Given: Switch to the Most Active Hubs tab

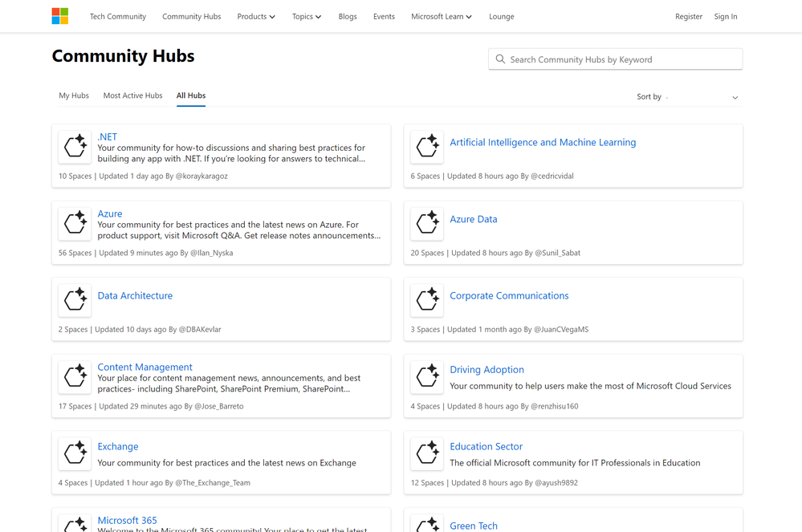Looking at the screenshot, I should [133, 95].
